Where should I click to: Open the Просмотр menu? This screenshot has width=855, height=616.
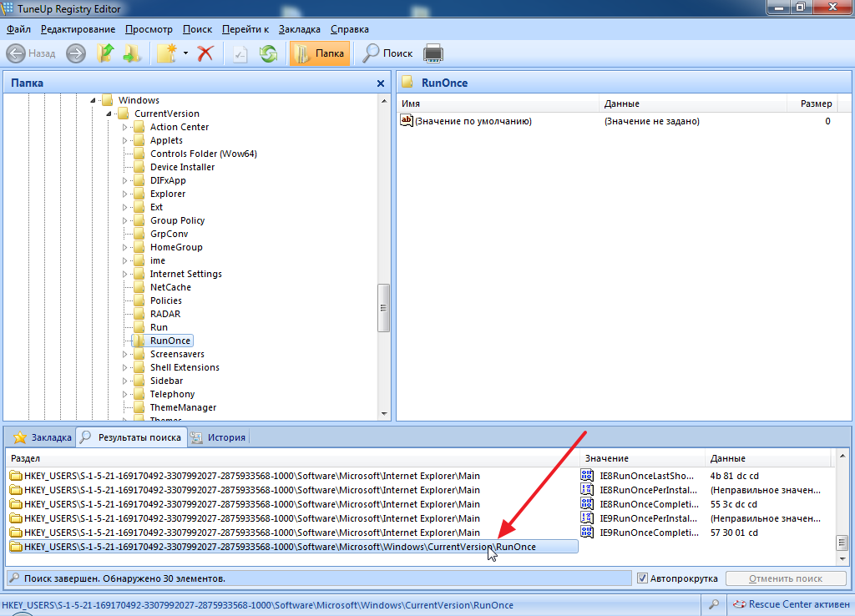point(149,29)
